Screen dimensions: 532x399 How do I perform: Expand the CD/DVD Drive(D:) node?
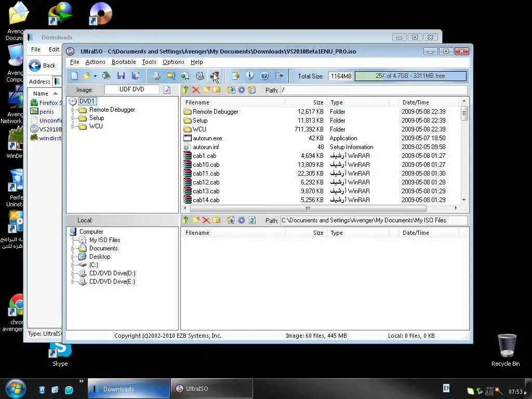click(x=73, y=273)
